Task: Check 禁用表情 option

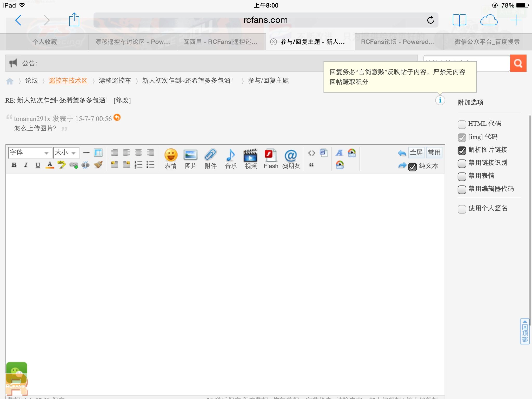Action: pyautogui.click(x=462, y=177)
